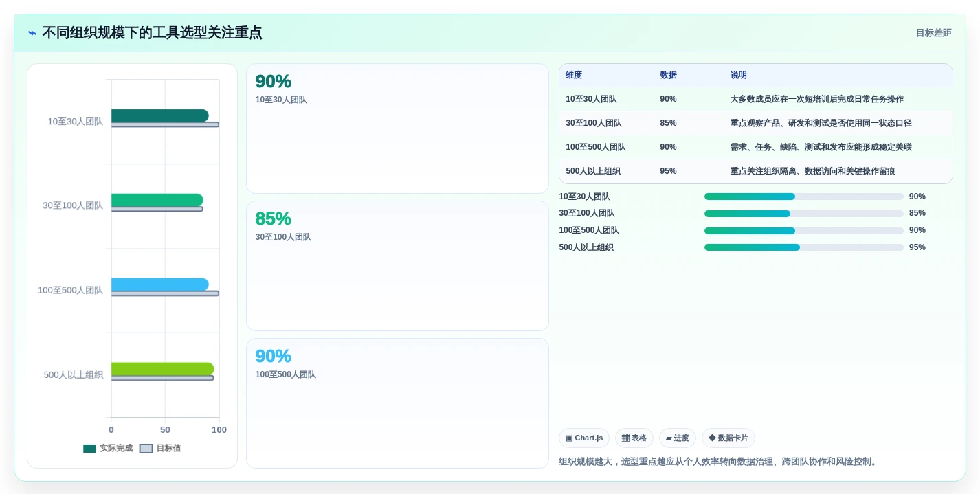Click the 100至500人团队 progress bar at 90%
The height and width of the screenshot is (494, 980).
coord(804,231)
